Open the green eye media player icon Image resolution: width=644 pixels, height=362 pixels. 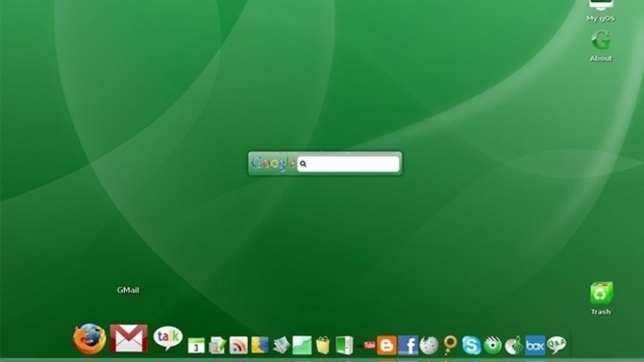point(493,345)
